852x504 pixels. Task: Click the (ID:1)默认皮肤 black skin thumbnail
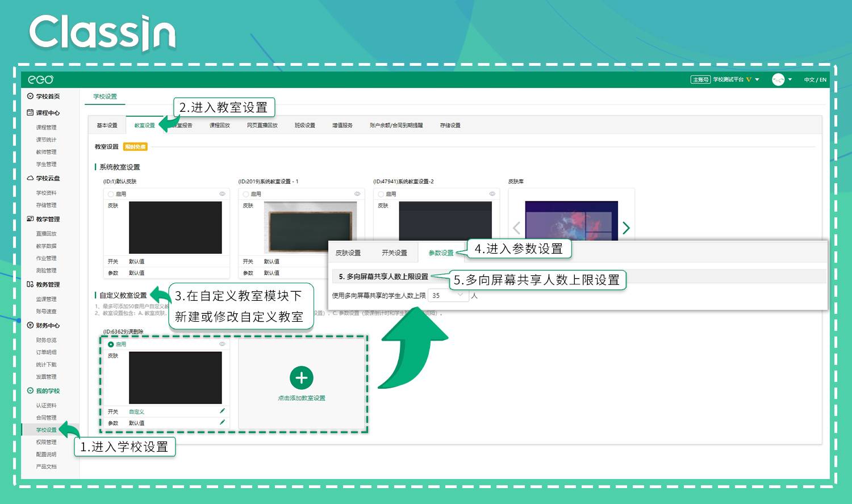[x=176, y=228]
